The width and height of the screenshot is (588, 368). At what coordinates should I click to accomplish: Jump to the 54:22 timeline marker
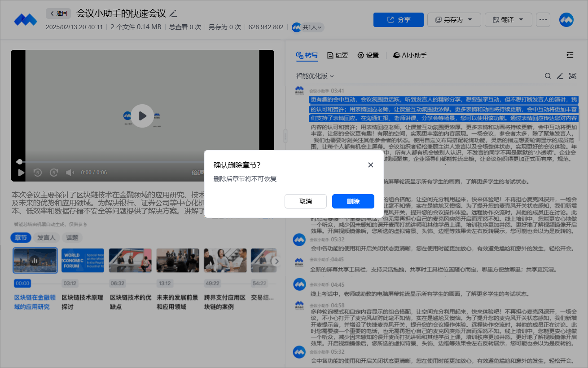coord(259,284)
